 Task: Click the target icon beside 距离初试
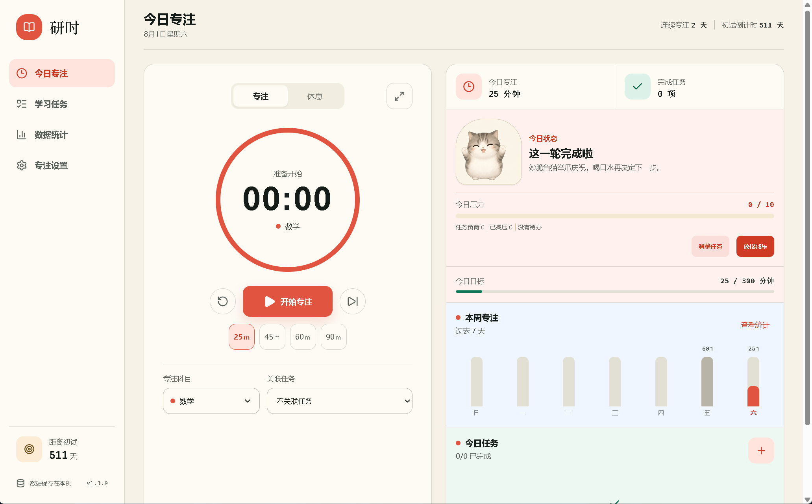coord(29,449)
